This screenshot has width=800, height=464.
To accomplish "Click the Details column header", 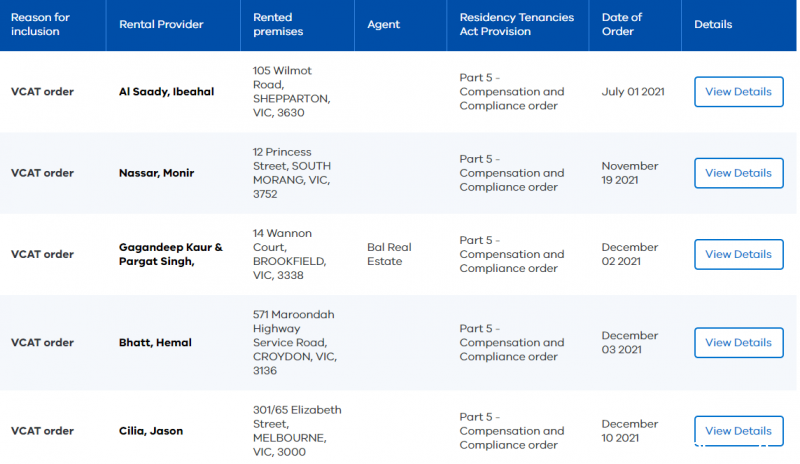I will 713,25.
